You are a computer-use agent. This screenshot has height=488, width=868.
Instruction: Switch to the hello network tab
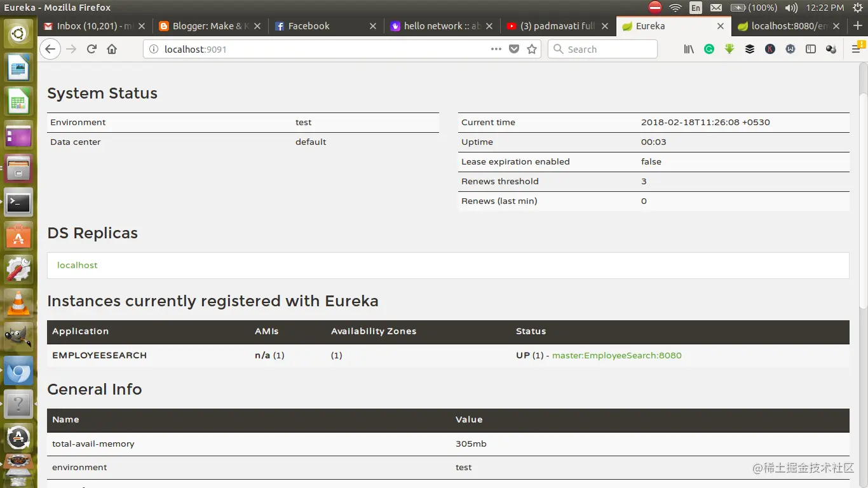[440, 26]
